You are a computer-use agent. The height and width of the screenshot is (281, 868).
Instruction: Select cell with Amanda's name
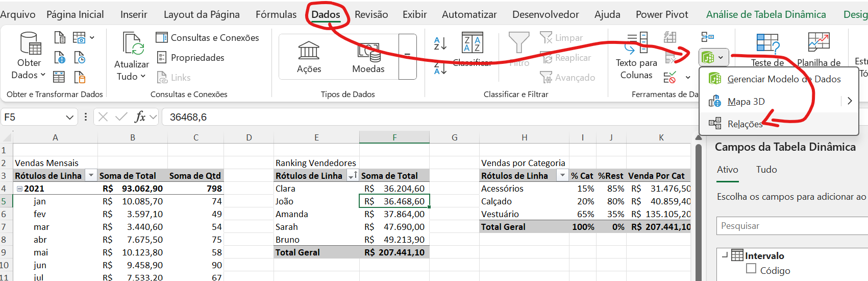316,214
